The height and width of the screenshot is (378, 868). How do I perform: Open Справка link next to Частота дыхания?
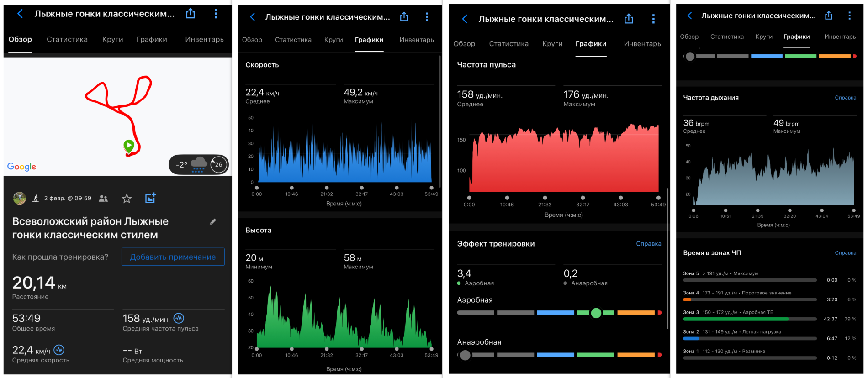tap(846, 97)
